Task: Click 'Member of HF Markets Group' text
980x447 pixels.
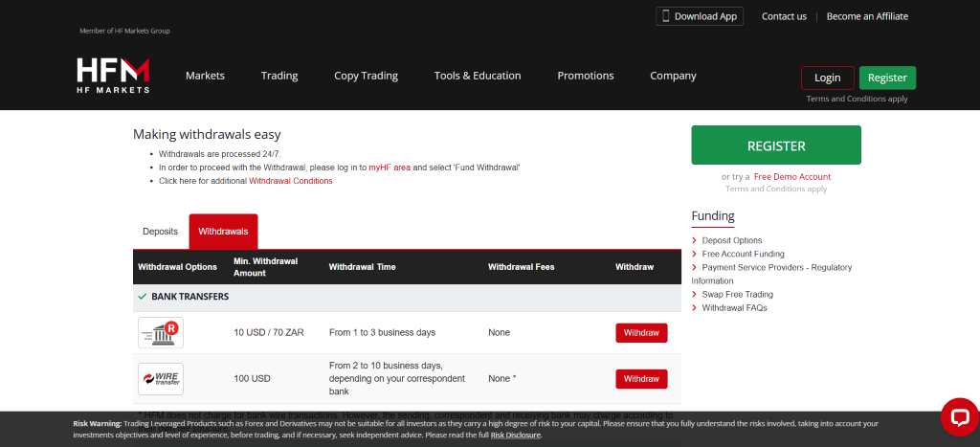Action: [124, 31]
